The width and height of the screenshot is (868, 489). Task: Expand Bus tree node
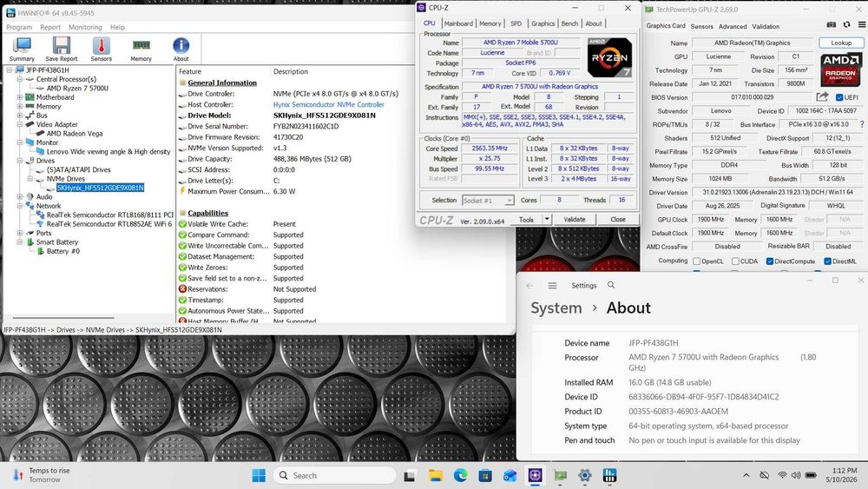click(x=20, y=116)
